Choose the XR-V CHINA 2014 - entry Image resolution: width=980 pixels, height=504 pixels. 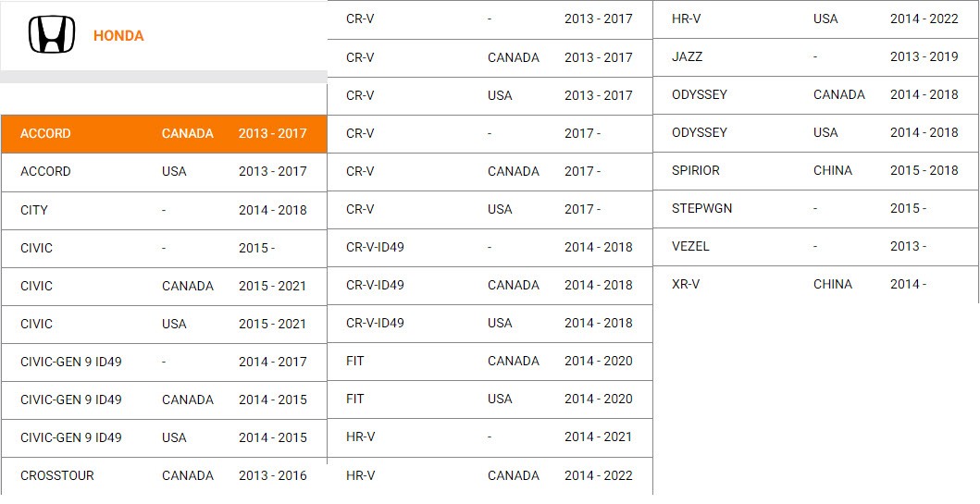pyautogui.click(x=815, y=285)
